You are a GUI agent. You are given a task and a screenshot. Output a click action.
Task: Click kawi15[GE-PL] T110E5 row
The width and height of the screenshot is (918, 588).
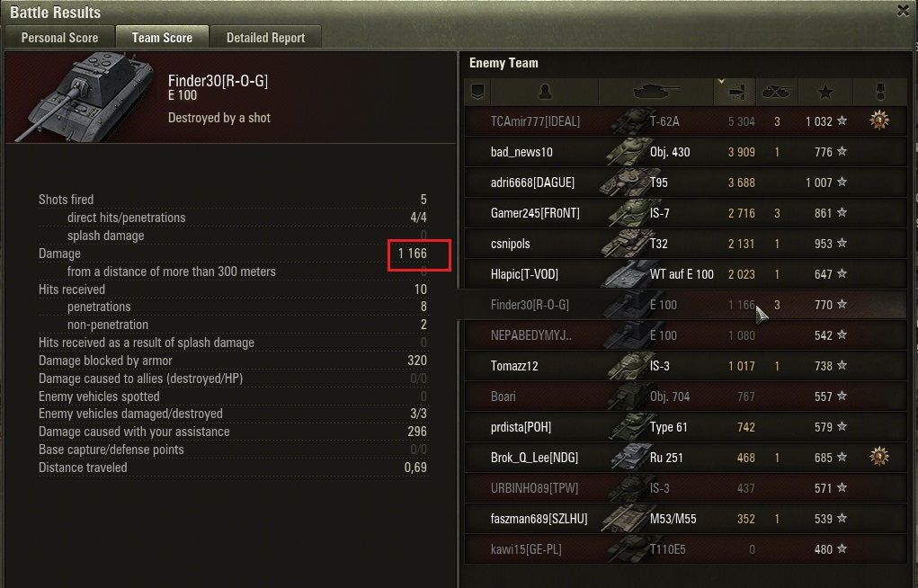tap(685, 549)
